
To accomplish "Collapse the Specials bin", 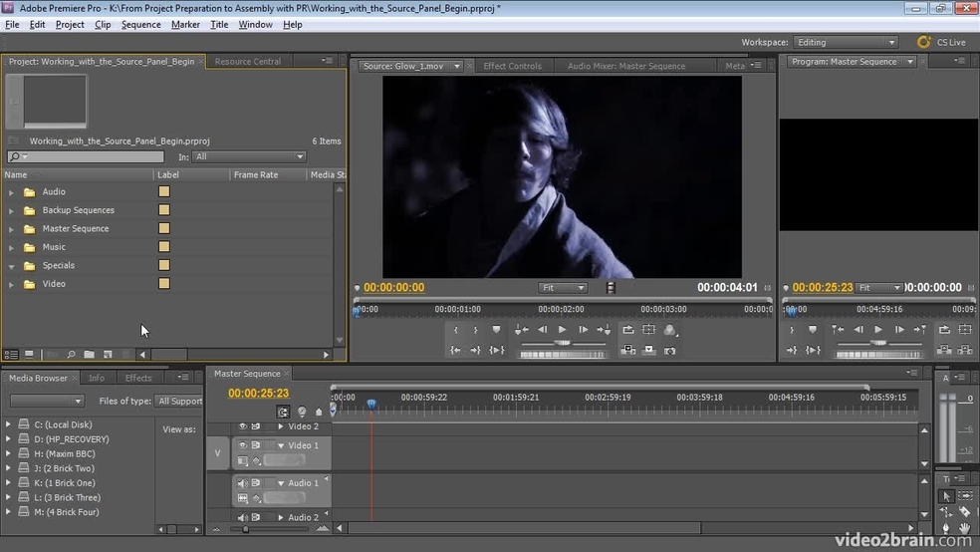I will click(11, 266).
